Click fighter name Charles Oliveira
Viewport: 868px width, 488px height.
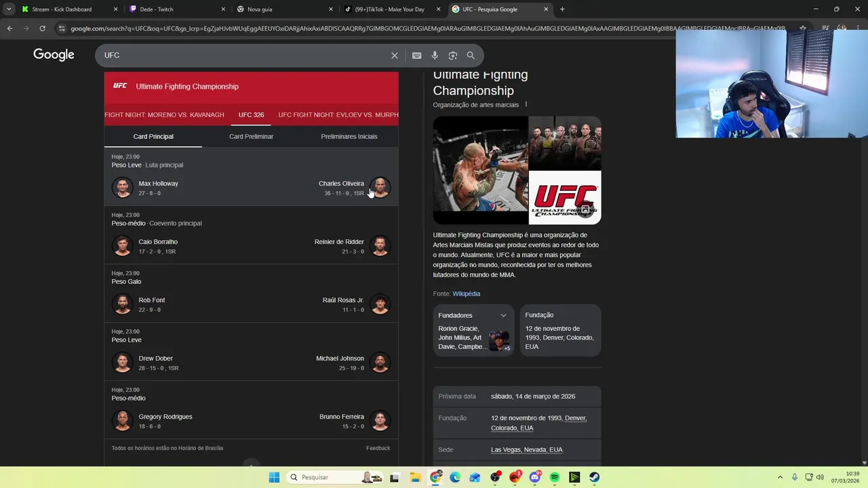pos(341,184)
